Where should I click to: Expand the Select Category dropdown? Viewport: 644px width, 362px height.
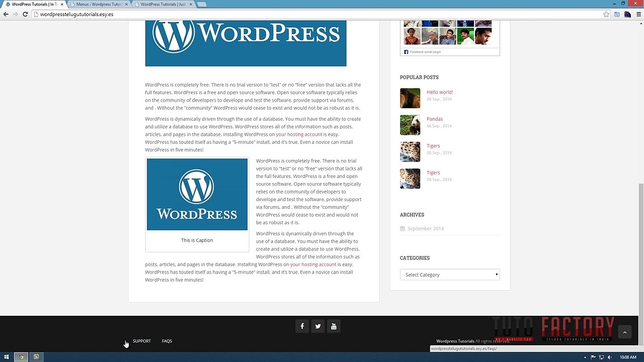(450, 275)
